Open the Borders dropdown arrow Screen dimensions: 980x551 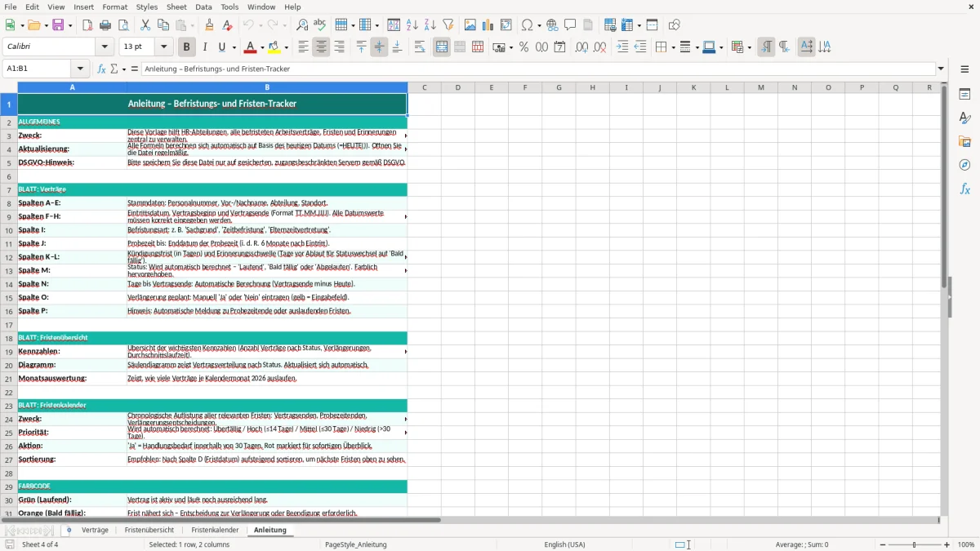pyautogui.click(x=672, y=47)
